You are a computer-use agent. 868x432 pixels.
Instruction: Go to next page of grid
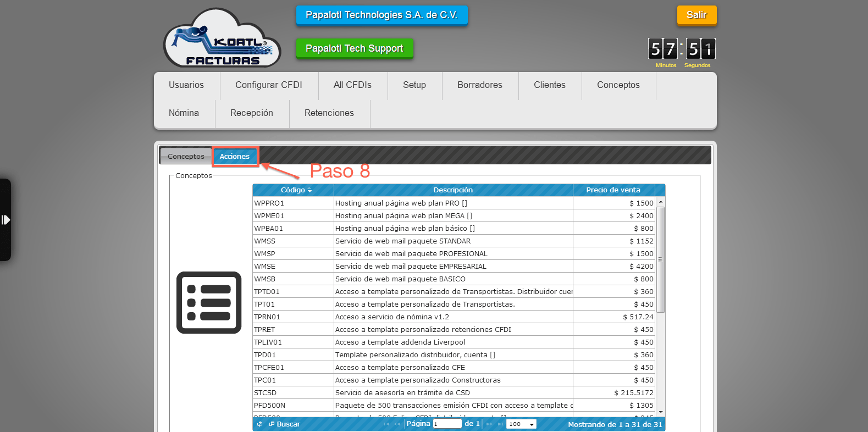pos(489,424)
